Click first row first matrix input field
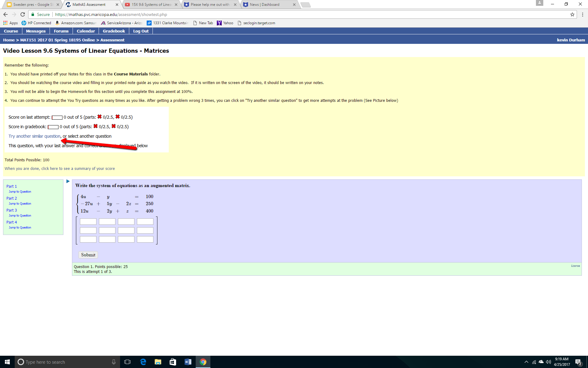588x368 pixels. pyautogui.click(x=87, y=221)
